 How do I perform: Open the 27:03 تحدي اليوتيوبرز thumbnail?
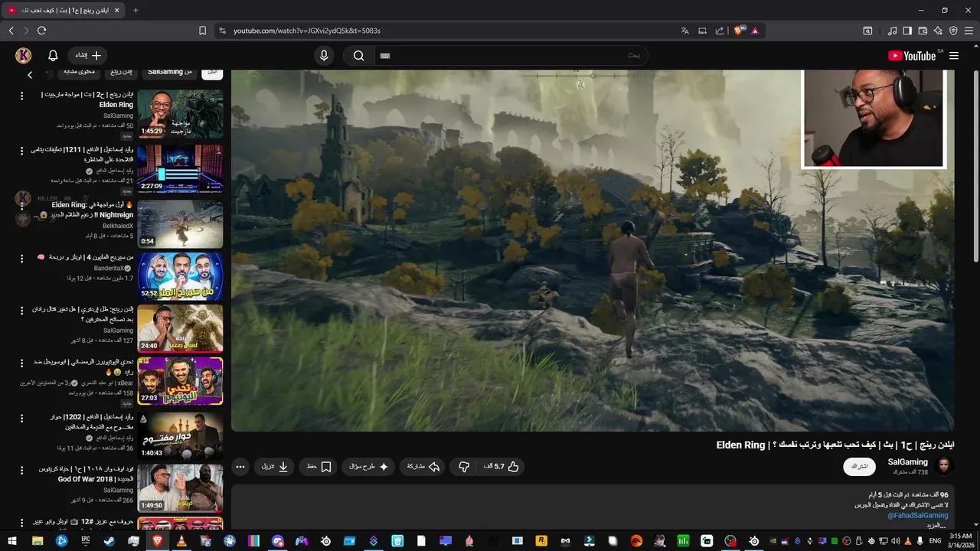tap(180, 381)
